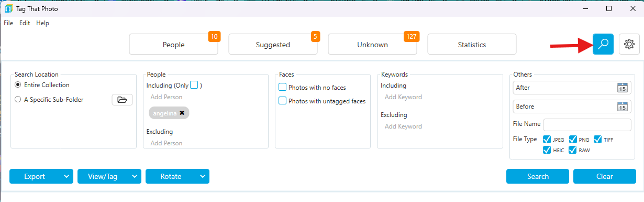Switch to the Suggested tab
The width and height of the screenshot is (644, 202).
273,45
